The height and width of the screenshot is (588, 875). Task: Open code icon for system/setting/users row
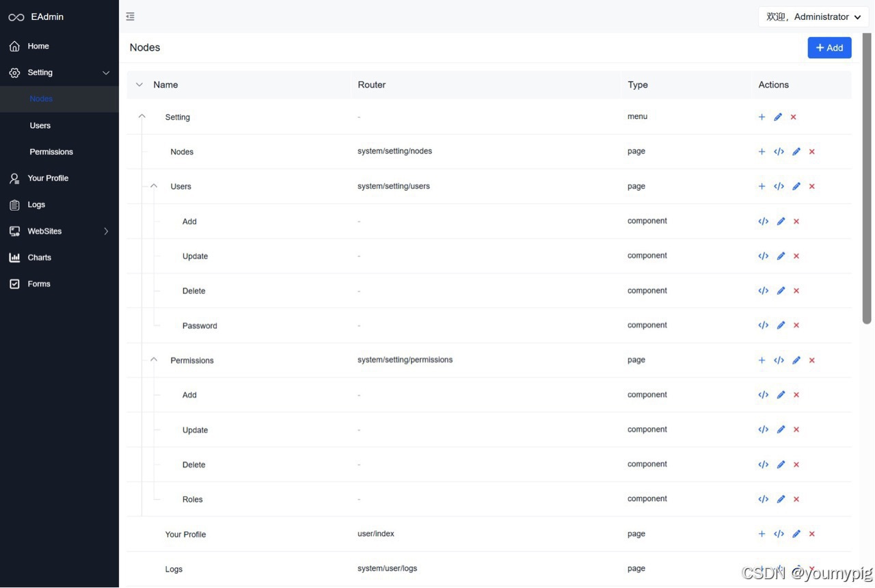point(779,186)
